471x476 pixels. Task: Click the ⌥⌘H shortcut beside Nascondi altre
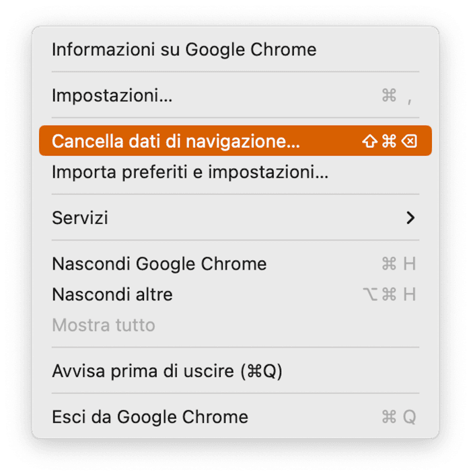coord(390,294)
